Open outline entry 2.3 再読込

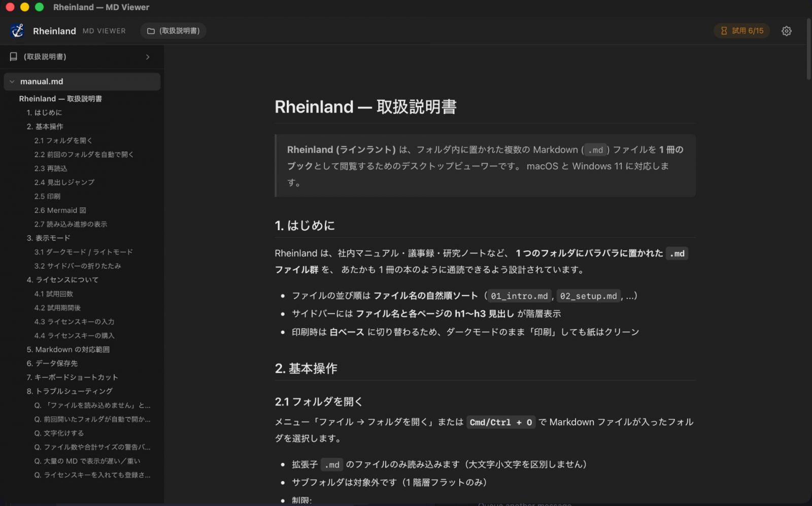click(x=51, y=168)
